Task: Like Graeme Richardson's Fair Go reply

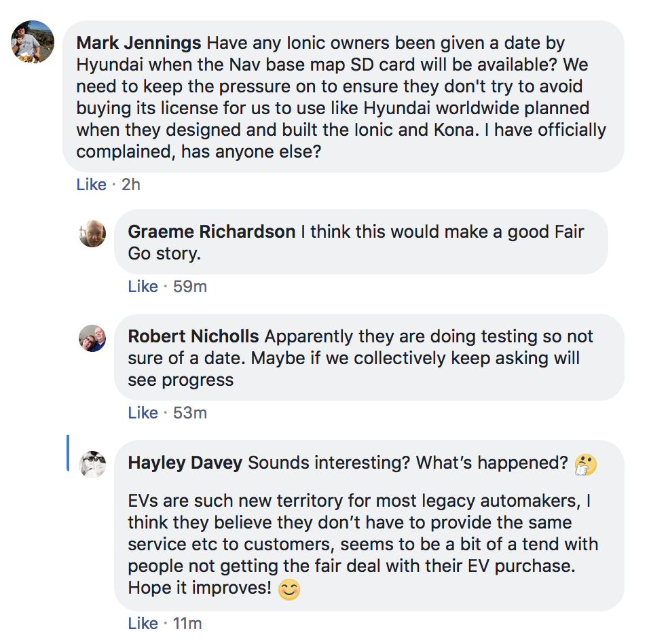Action: pyautogui.click(x=143, y=287)
